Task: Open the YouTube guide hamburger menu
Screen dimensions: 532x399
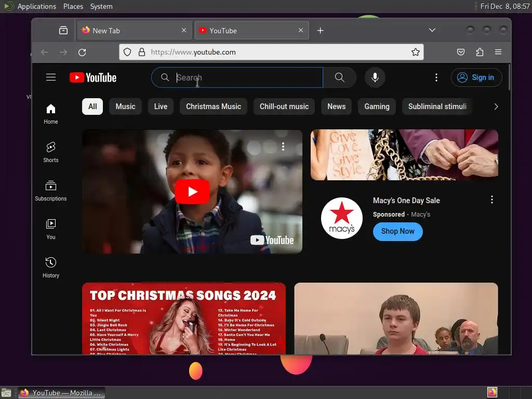Action: click(51, 77)
